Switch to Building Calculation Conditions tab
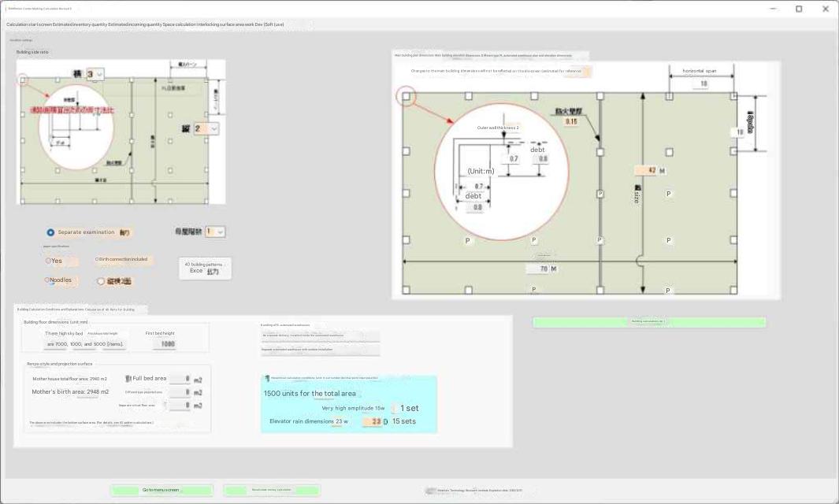Screen dimensions: 839x504 point(79,309)
